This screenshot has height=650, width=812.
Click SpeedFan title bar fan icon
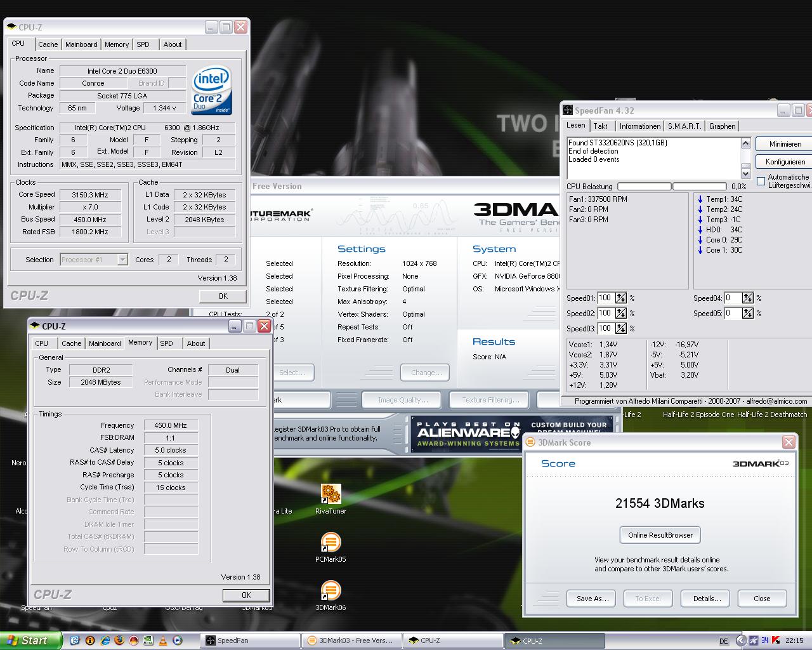568,110
